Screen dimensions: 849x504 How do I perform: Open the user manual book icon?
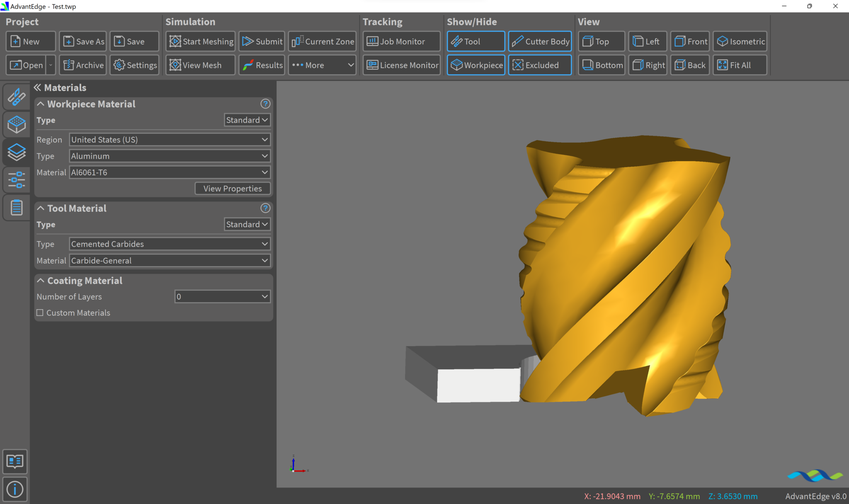[15, 461]
